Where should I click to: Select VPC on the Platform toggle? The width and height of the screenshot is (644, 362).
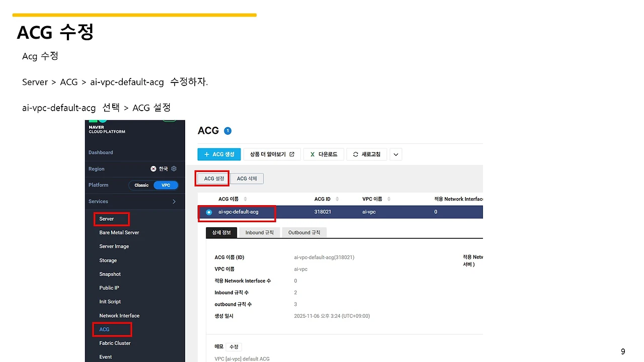[166, 186]
